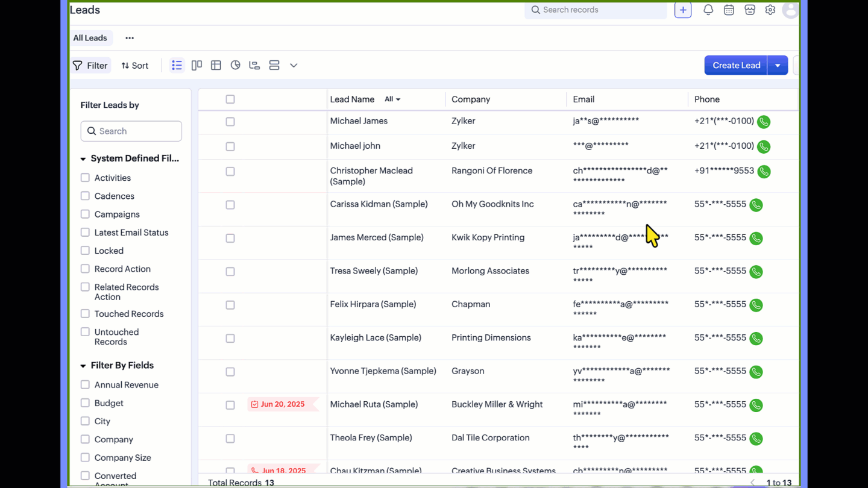
Task: Check the Touched Records filter
Action: click(x=85, y=313)
